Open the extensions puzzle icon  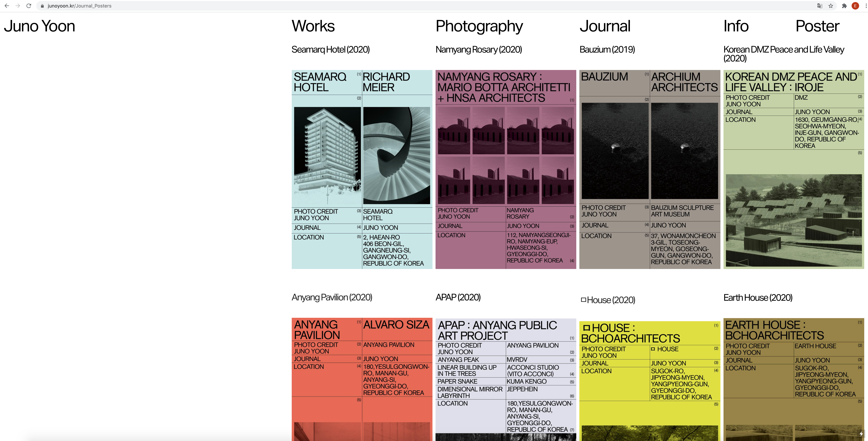tap(844, 6)
